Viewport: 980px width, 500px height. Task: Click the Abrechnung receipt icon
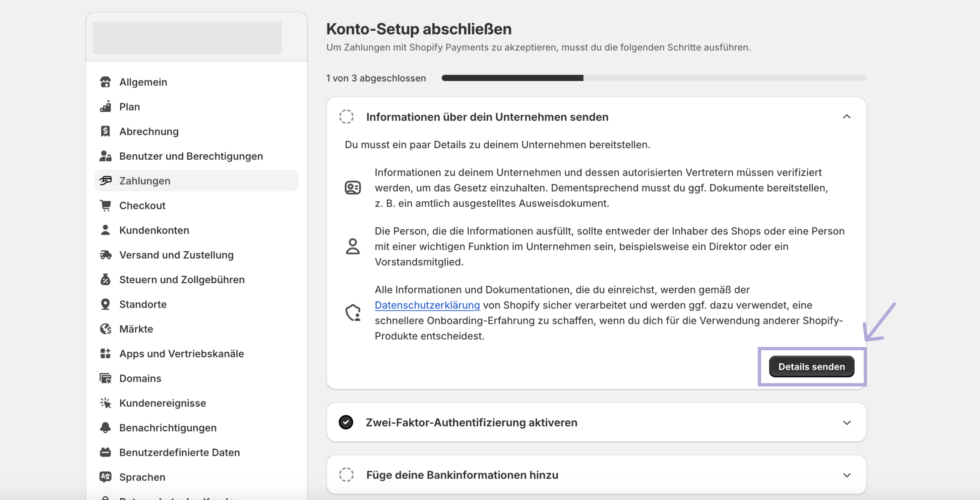click(x=105, y=132)
